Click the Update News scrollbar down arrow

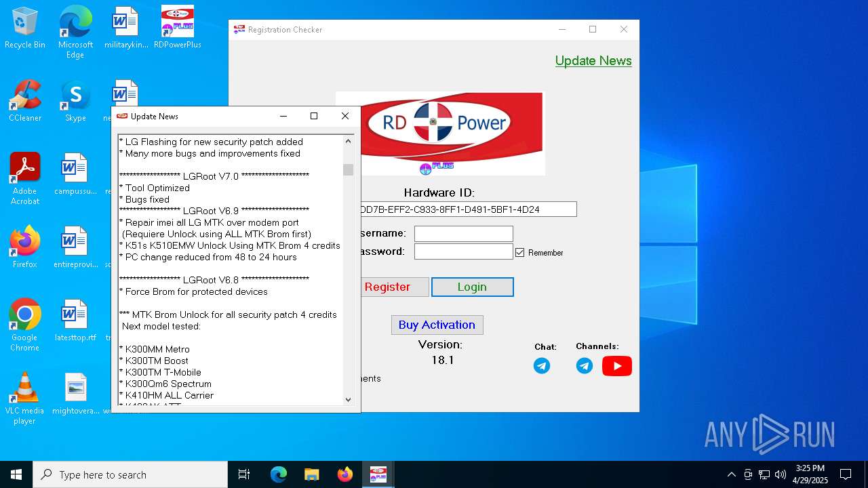(x=349, y=400)
